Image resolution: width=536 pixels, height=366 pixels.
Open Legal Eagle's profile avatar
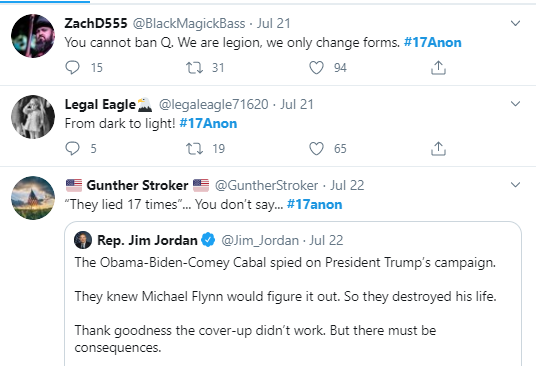point(33,117)
